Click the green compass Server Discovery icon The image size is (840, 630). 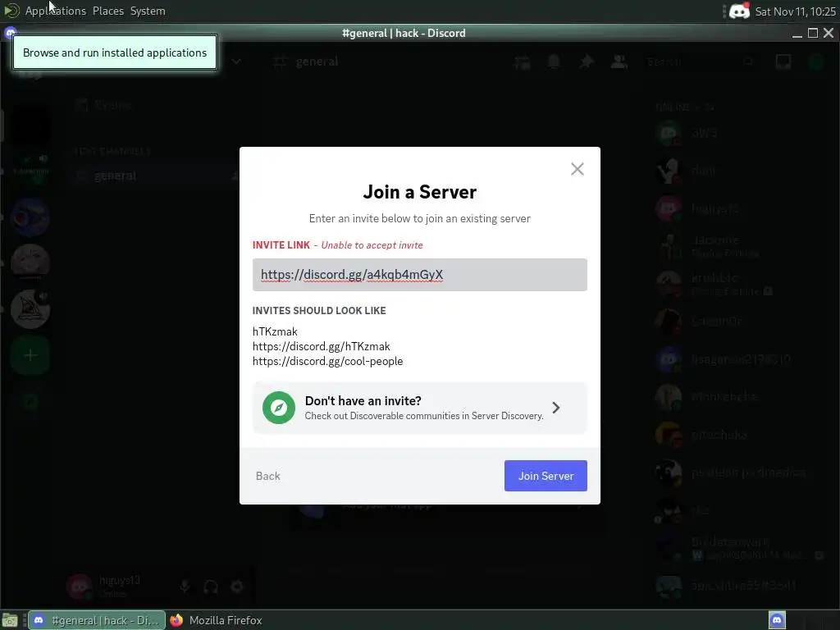[279, 408]
